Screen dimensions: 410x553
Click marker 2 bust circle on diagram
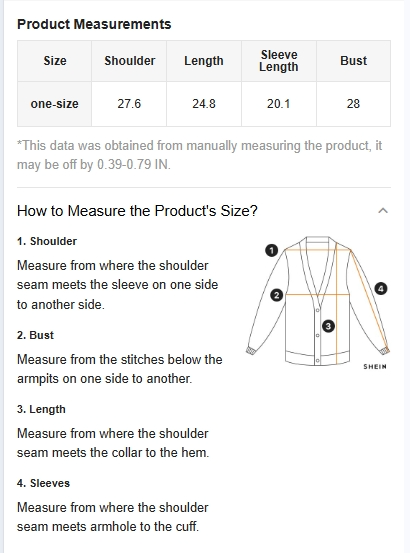pyautogui.click(x=277, y=295)
